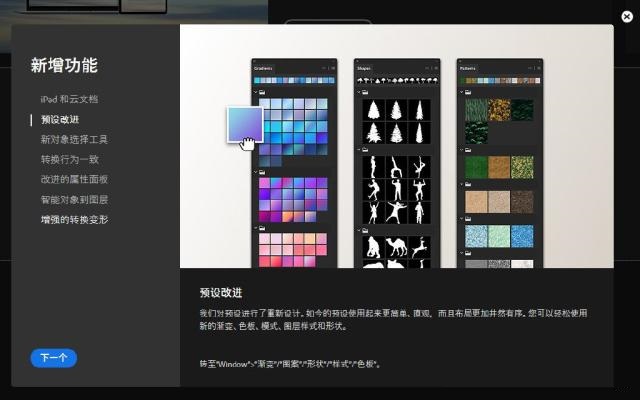Viewport: 640px width, 400px height.
Task: Select the sand-colored pattern thumbnail
Action: click(x=476, y=202)
